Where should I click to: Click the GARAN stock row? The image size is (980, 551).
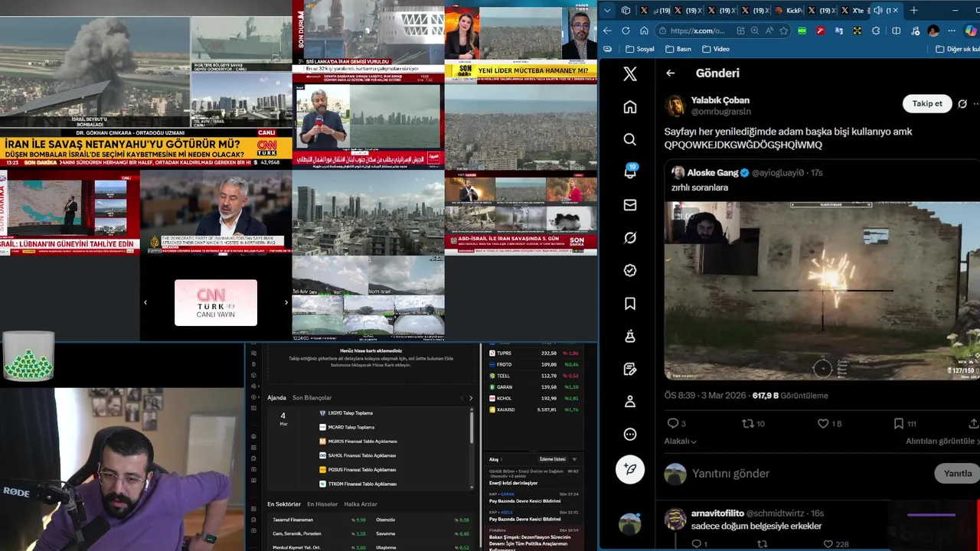pos(534,387)
